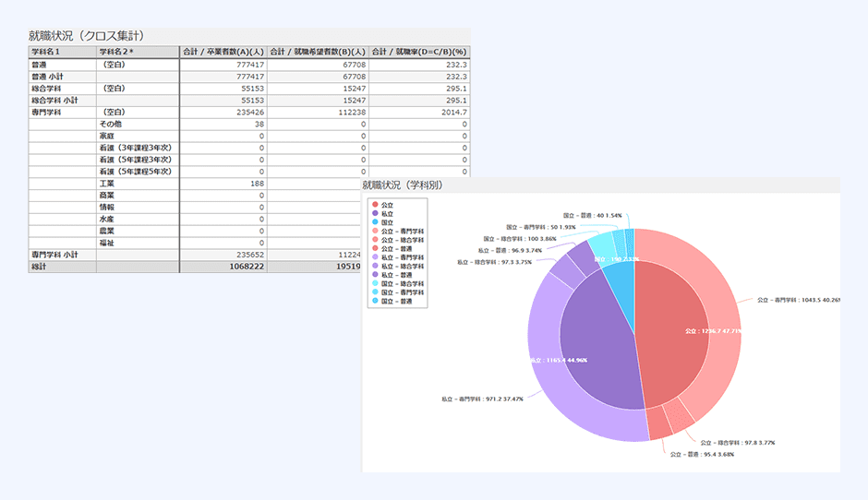Select the 専門学科 row label
The width and height of the screenshot is (868, 500).
click(46, 112)
